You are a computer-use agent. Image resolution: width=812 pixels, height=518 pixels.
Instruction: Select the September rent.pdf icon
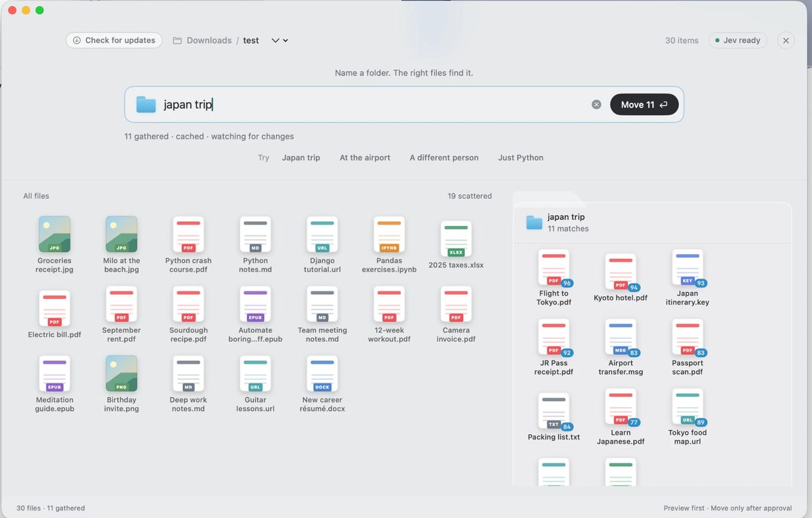tap(121, 304)
